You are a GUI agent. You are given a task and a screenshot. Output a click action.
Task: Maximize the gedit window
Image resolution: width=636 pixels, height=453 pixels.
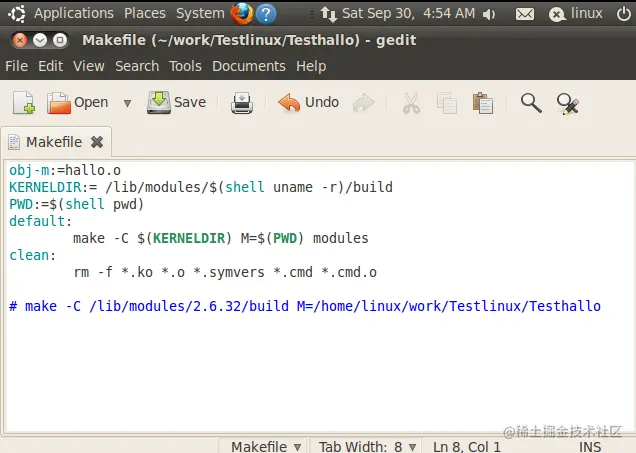click(x=60, y=40)
